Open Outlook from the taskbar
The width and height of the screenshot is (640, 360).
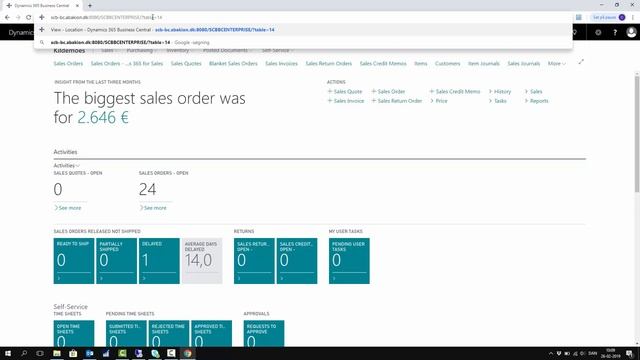click(x=89, y=353)
